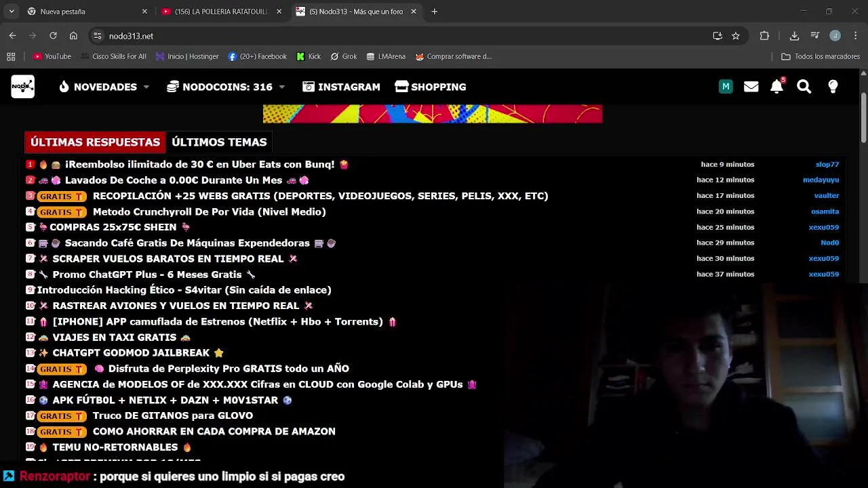Go back with the browser back arrow
Viewport: 868px width, 488px height.
[x=12, y=36]
